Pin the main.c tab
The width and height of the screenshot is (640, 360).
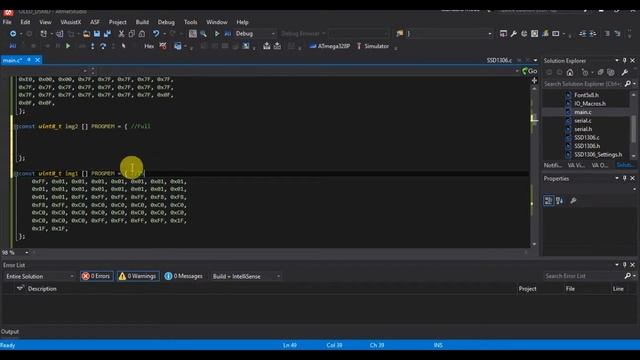coord(29,60)
